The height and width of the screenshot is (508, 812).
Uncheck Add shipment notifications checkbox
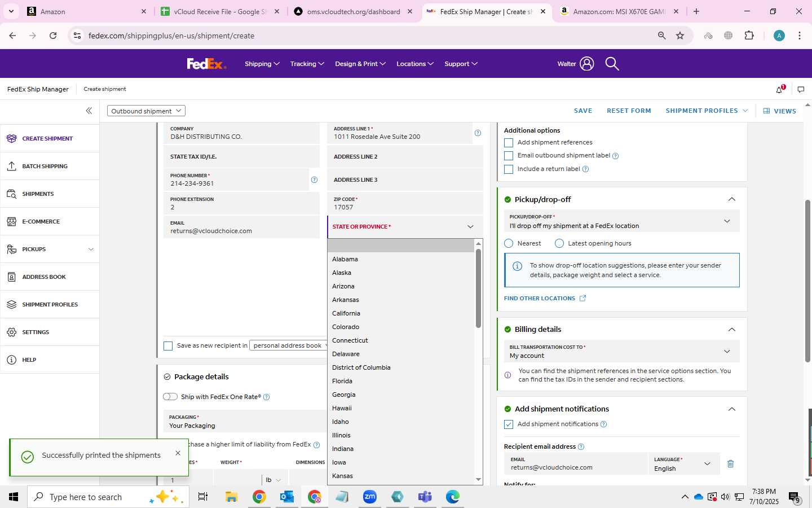point(509,424)
